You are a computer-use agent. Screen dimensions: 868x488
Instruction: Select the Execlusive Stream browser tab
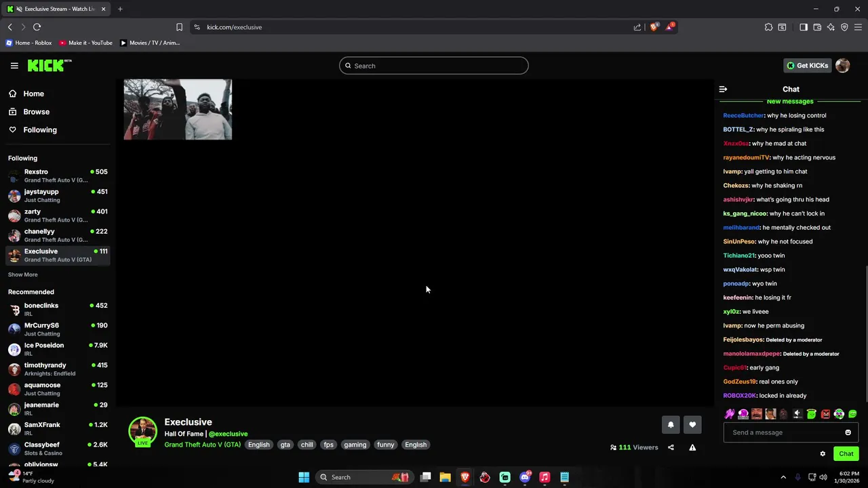pos(56,9)
